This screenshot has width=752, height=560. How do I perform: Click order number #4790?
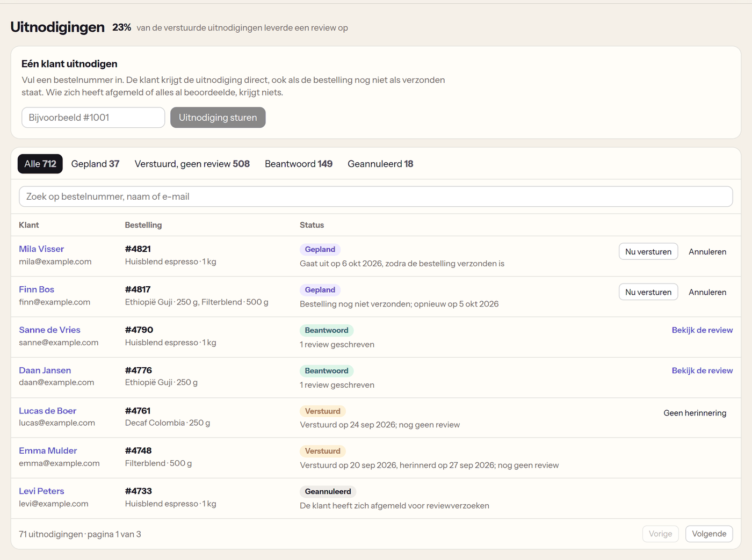(139, 330)
